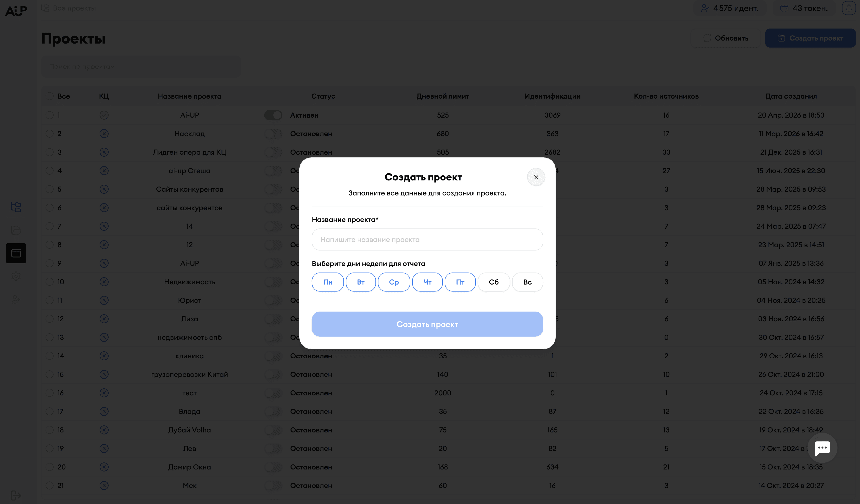Select the Все checkbox in table header
Viewport: 860px width, 504px height.
click(50, 96)
